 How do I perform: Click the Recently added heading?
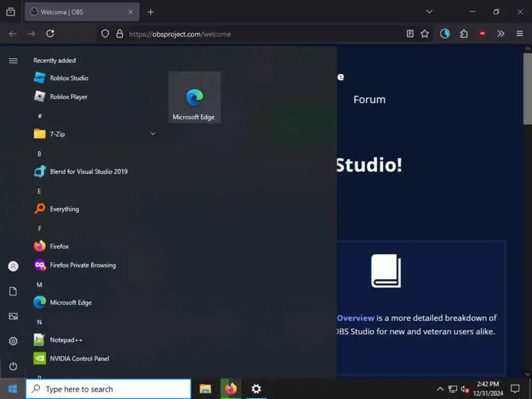click(55, 60)
